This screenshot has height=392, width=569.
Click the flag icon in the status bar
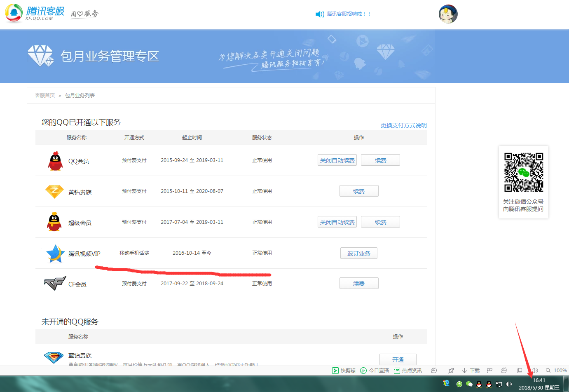(x=489, y=371)
